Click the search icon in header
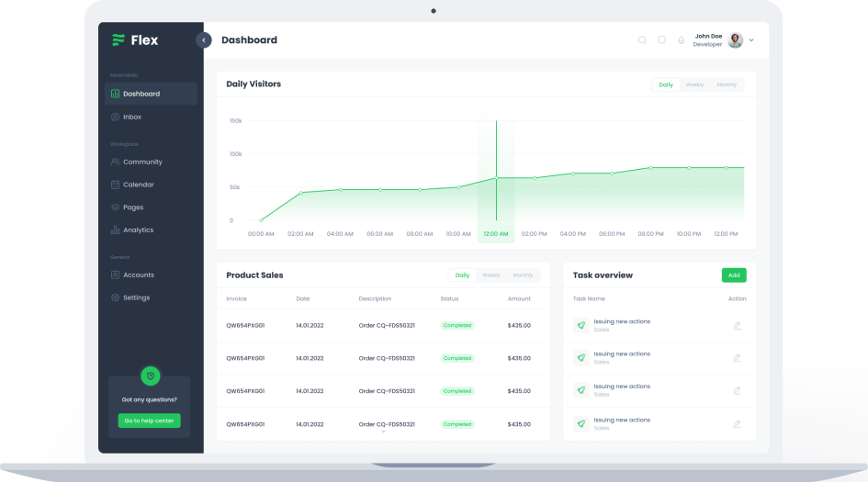 pyautogui.click(x=642, y=40)
